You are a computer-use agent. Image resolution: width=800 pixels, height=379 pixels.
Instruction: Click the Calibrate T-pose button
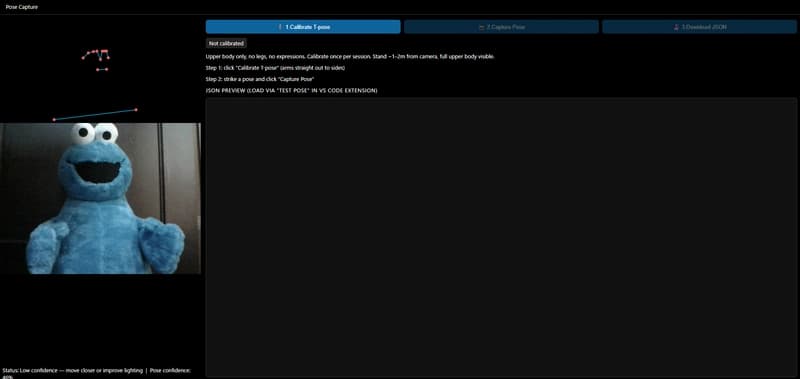[303, 27]
